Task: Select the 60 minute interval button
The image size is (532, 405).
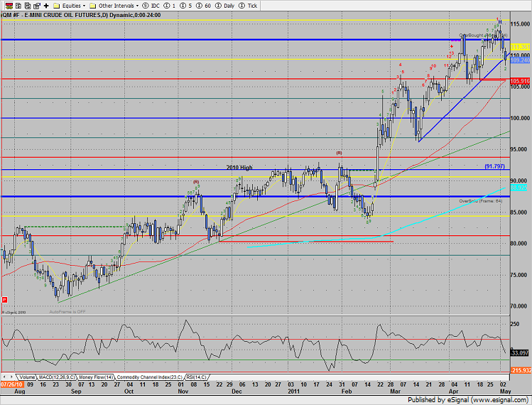Action: [204, 6]
